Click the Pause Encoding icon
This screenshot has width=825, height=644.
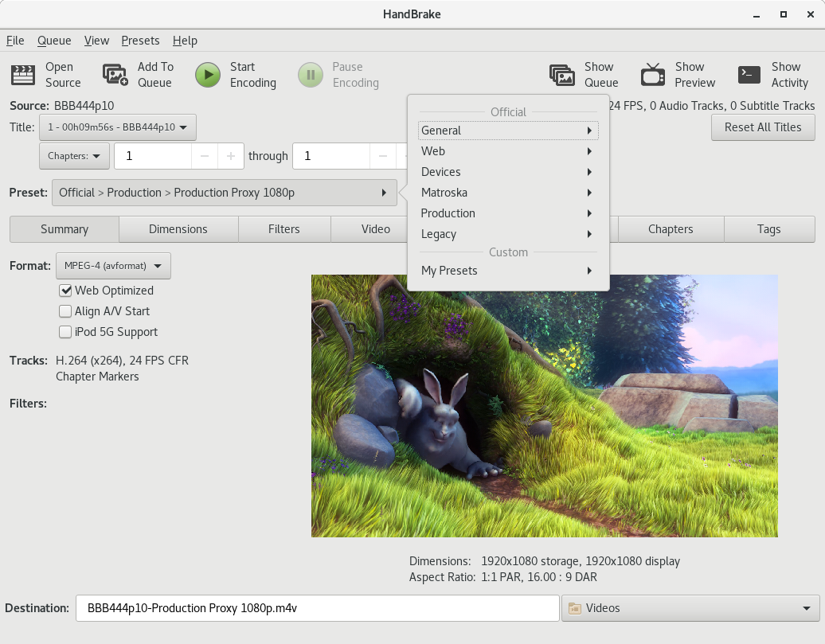coord(311,75)
